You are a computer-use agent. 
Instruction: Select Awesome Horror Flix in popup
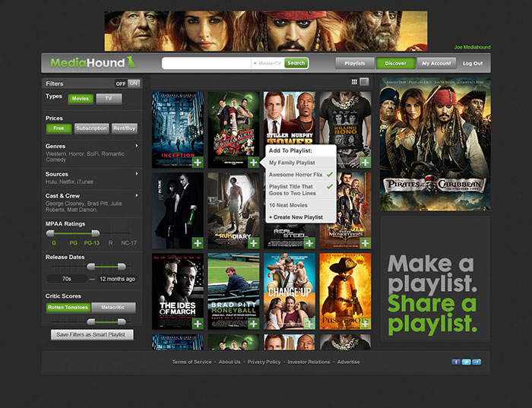[301, 175]
